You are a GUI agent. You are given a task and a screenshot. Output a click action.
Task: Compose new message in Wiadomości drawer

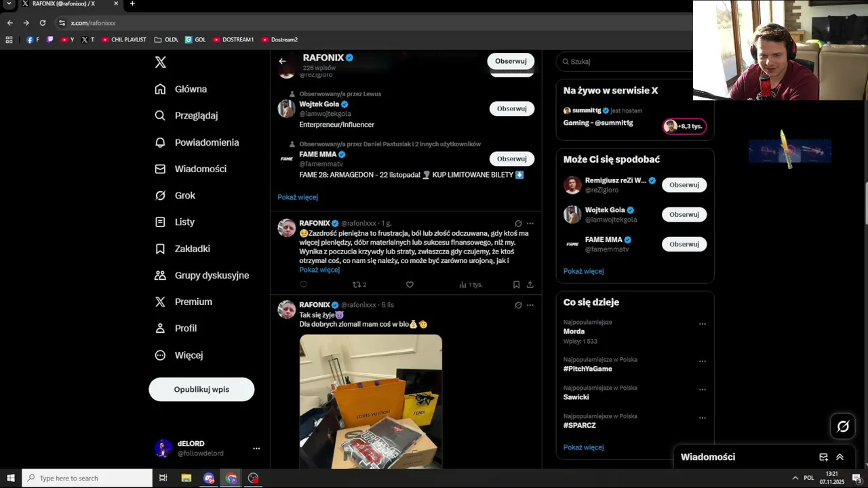point(823,457)
